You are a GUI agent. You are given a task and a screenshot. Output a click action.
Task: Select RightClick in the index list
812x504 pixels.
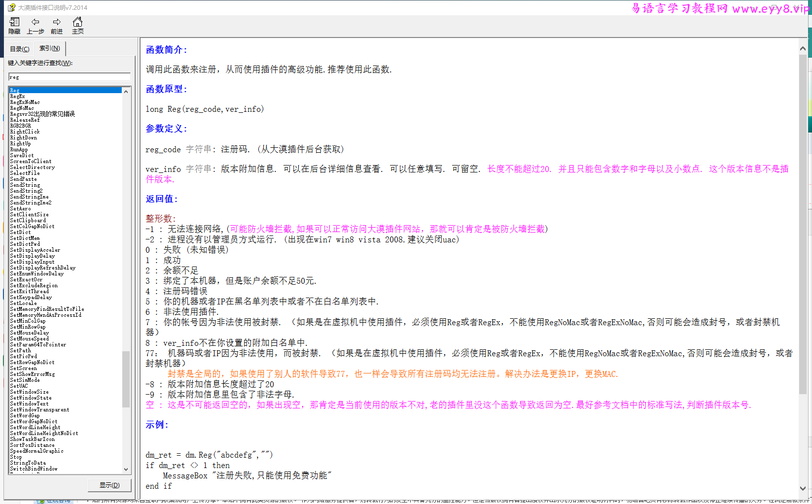tap(25, 132)
